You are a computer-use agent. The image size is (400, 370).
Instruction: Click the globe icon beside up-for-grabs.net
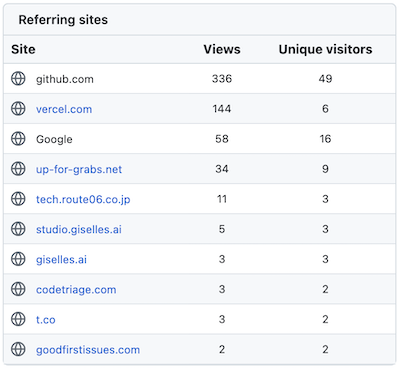click(18, 169)
